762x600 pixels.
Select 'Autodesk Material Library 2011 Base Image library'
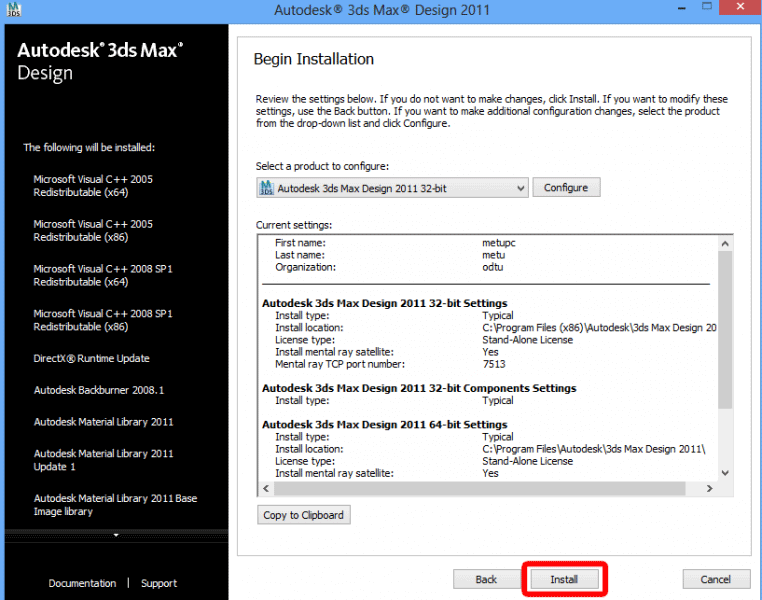coord(115,505)
